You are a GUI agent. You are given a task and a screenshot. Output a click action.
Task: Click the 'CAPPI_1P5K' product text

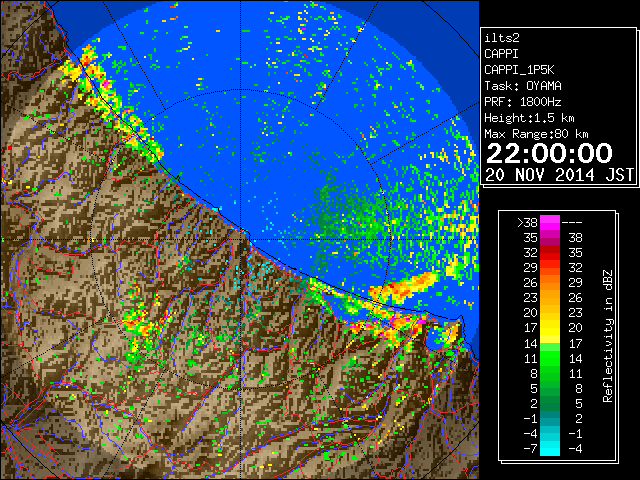click(x=519, y=70)
